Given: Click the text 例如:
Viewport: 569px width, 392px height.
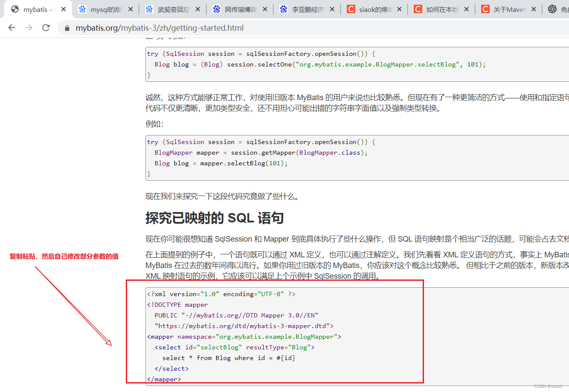Looking at the screenshot, I should pyautogui.click(x=154, y=124).
